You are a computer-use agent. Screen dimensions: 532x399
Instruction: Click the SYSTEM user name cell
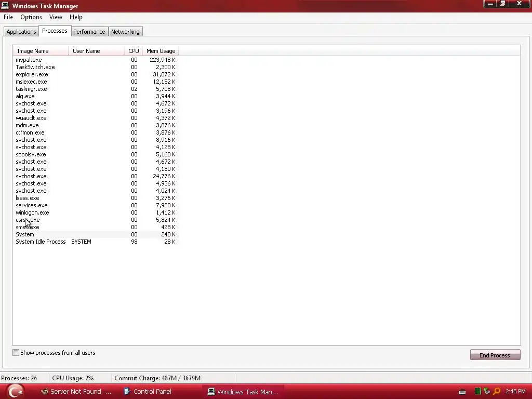(81, 242)
